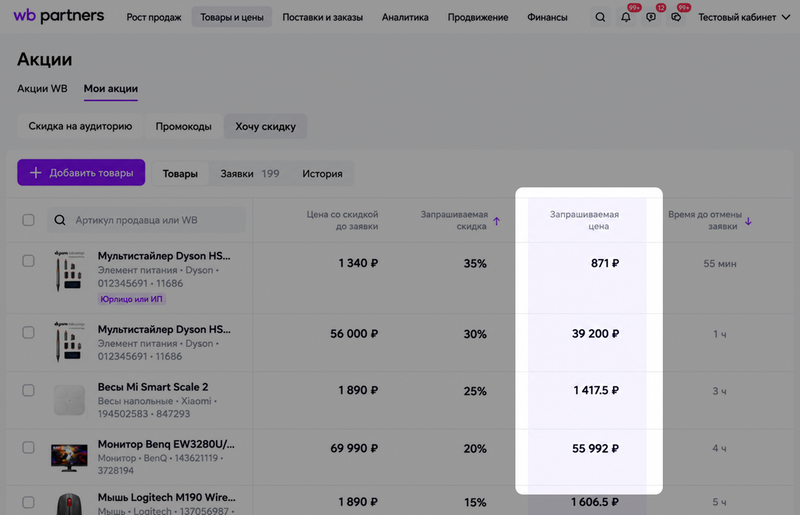Open Монитор Benq EW3280U product title
The width and height of the screenshot is (800, 515).
pos(166,444)
